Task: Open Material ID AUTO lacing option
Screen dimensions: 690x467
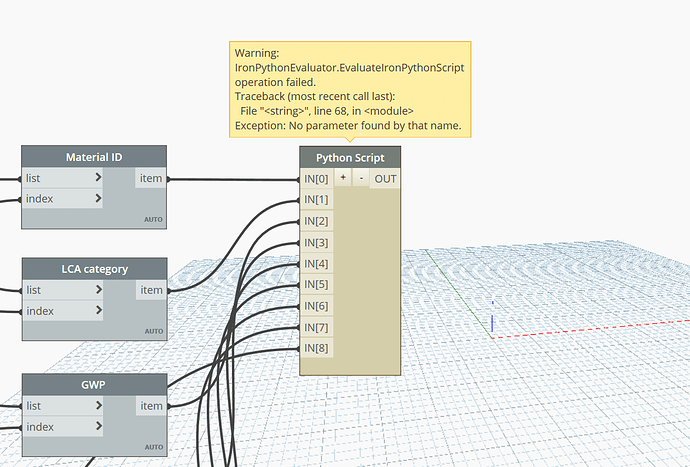Action: pos(153,219)
